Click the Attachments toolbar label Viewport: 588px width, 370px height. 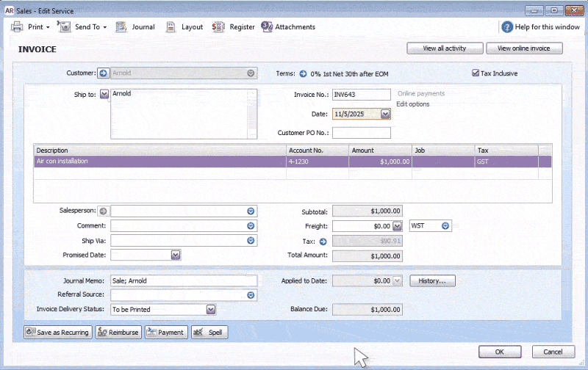(295, 27)
